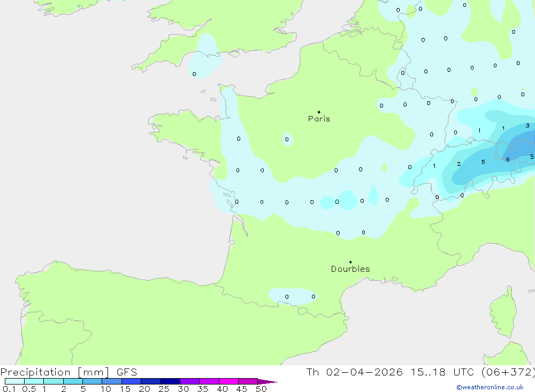Click the Corsica island on the map
The height and width of the screenshot is (392, 535).
(503, 313)
